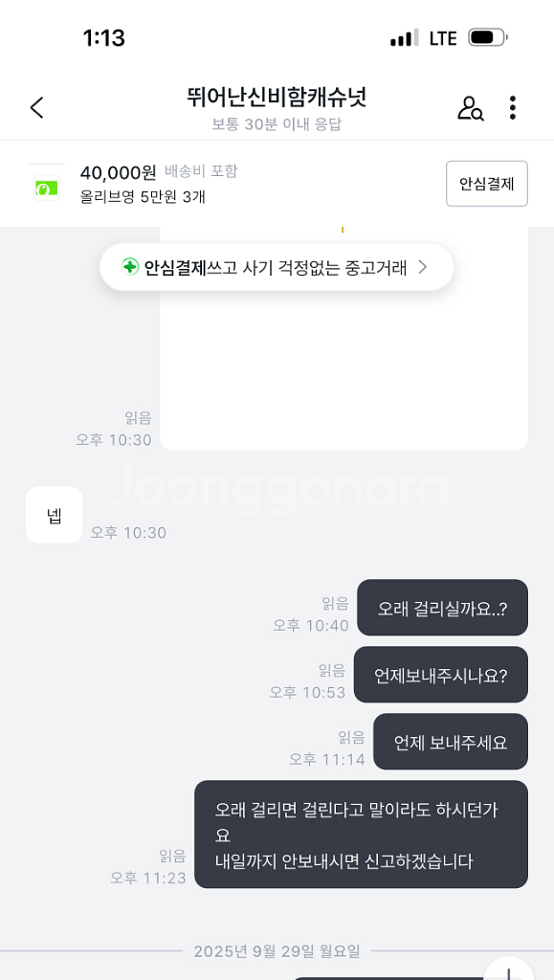Open the three-dot overflow menu
The image size is (554, 980).
(513, 107)
